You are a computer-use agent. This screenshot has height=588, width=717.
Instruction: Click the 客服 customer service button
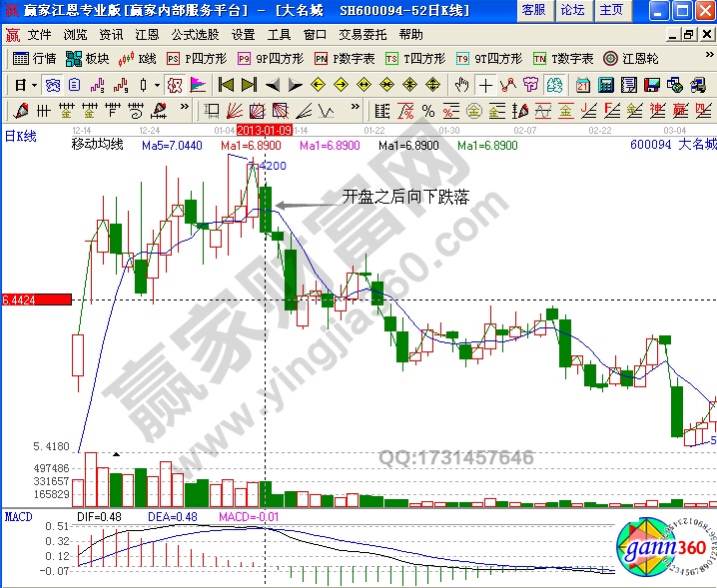534,10
